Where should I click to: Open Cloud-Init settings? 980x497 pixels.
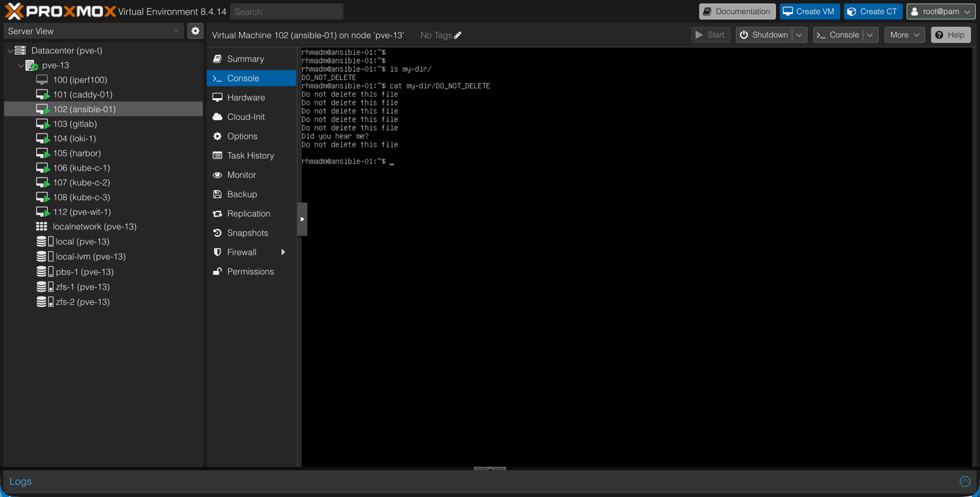pyautogui.click(x=251, y=117)
